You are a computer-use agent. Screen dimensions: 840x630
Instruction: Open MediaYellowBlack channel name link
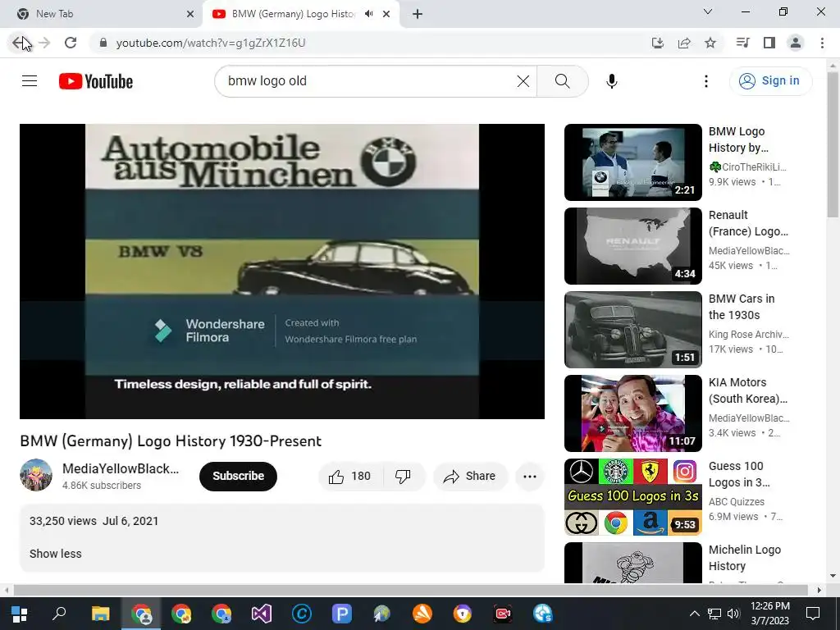click(121, 468)
